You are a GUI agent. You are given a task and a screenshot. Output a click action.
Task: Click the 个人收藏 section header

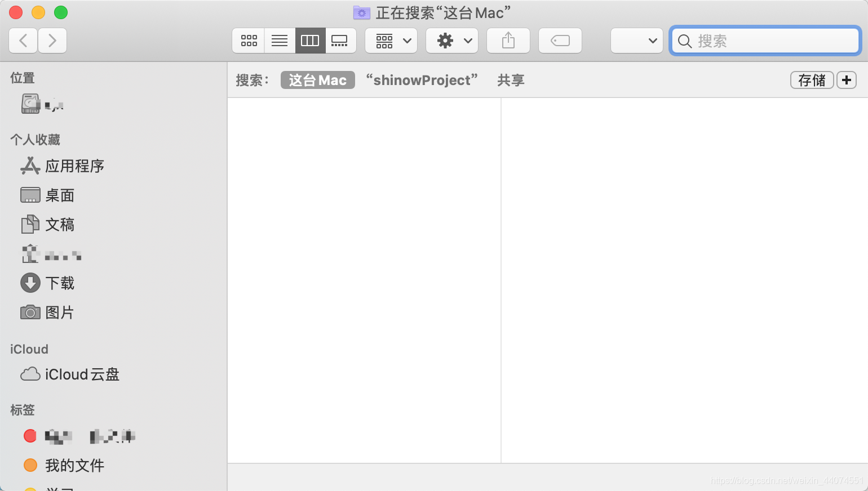click(36, 140)
